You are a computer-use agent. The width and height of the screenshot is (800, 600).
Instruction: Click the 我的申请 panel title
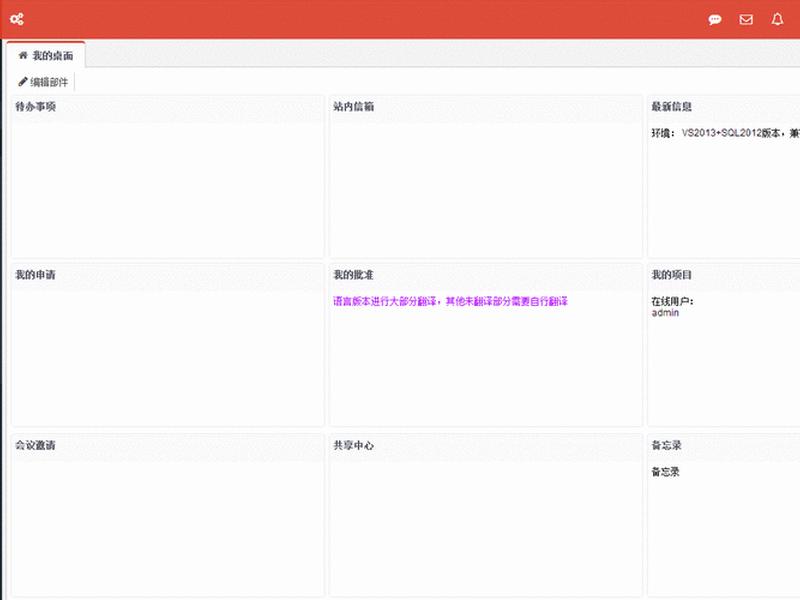pos(35,275)
